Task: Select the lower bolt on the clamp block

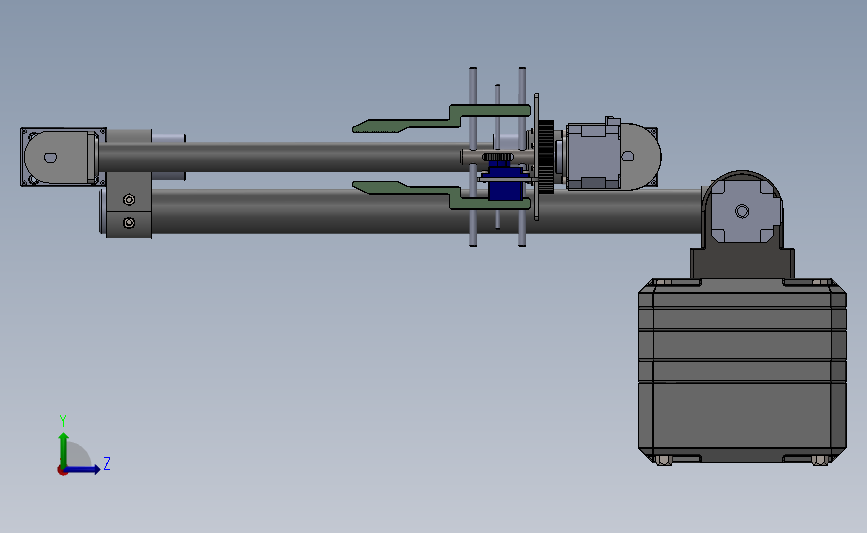Action: pyautogui.click(x=129, y=223)
